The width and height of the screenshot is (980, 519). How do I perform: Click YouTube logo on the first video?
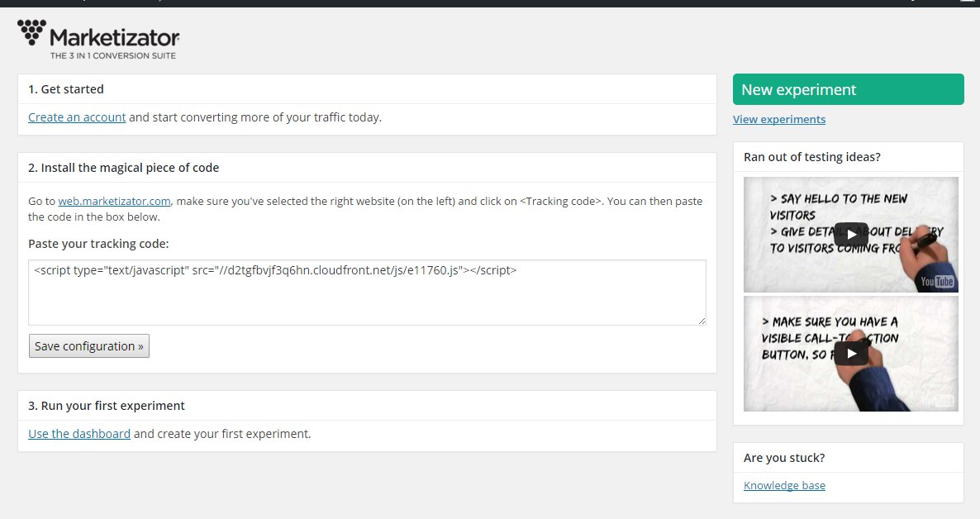coord(937,282)
